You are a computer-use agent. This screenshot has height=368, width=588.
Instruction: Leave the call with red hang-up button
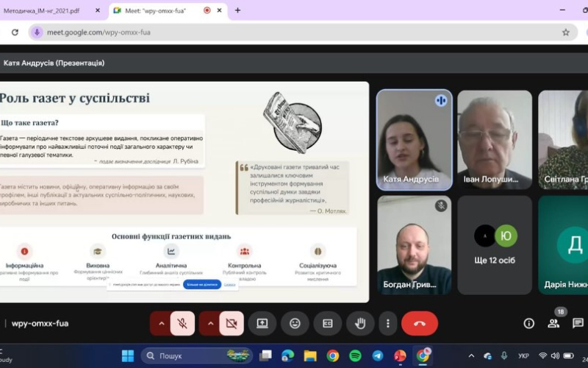[420, 323]
